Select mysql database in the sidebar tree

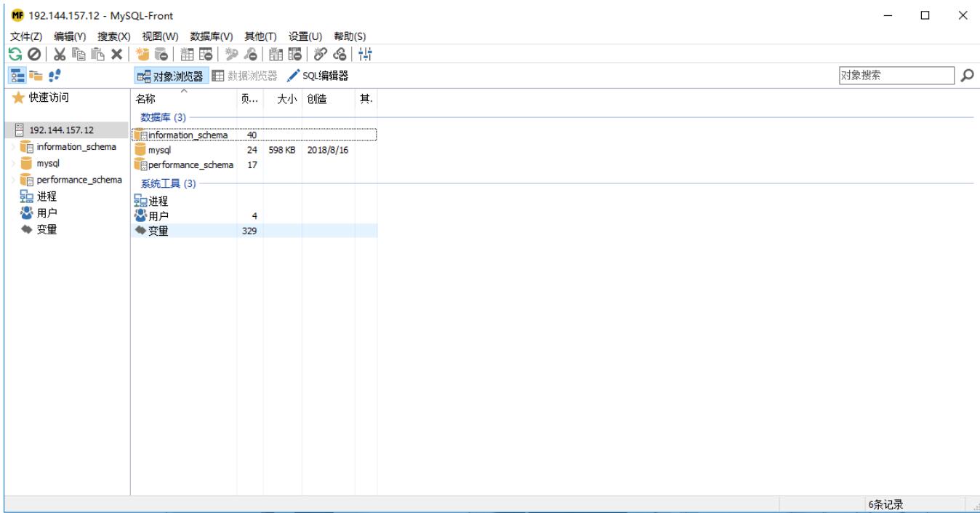pos(48,164)
